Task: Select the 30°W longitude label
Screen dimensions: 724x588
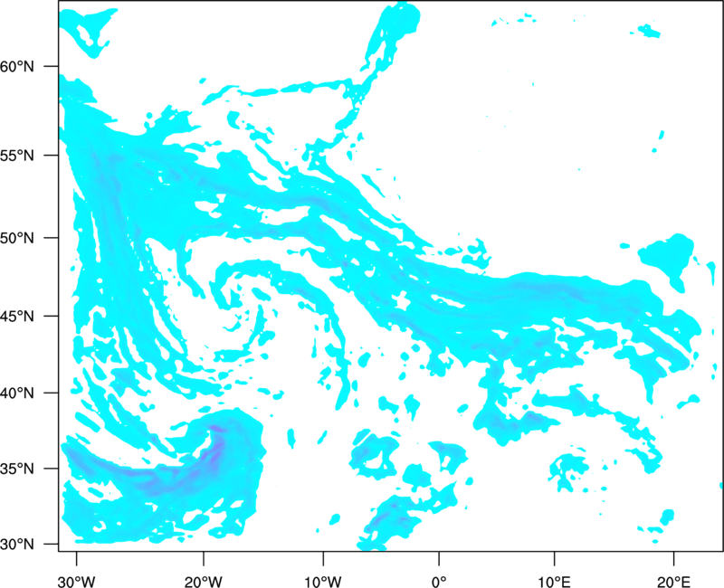Action: [77, 582]
